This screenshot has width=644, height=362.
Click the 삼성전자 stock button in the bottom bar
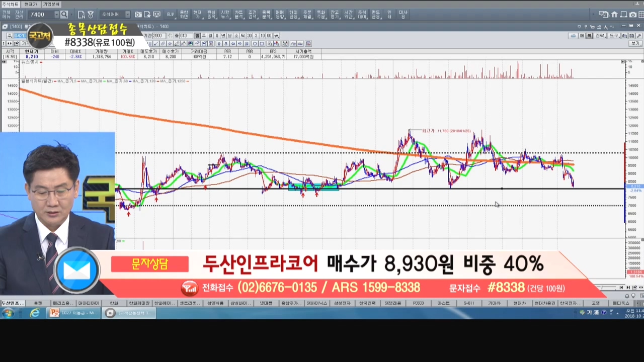coord(342,303)
